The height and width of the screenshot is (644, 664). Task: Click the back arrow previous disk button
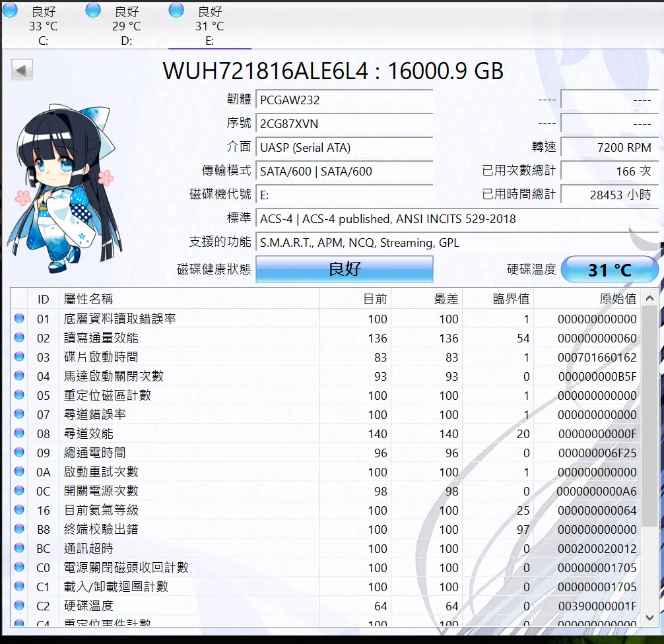coord(22,70)
